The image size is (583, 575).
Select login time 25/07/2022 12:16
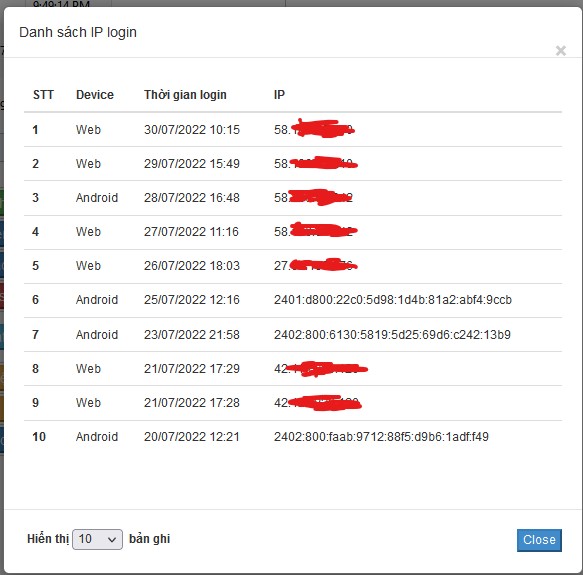pos(192,300)
